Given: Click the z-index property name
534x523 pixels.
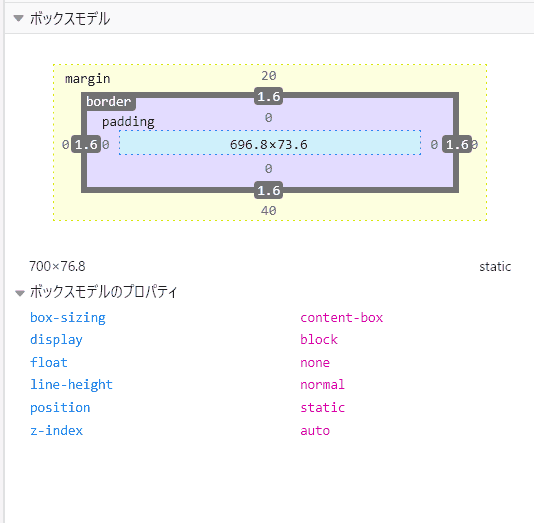Looking at the screenshot, I should click(57, 430).
